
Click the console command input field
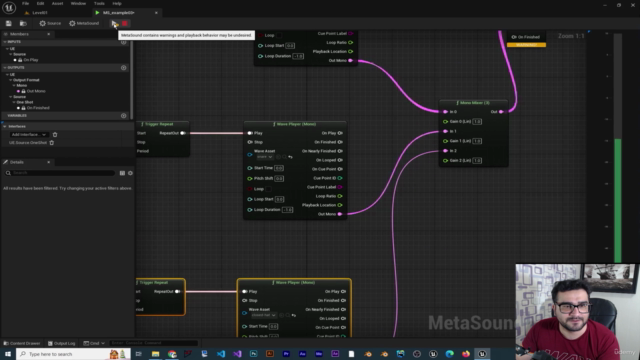(x=154, y=343)
